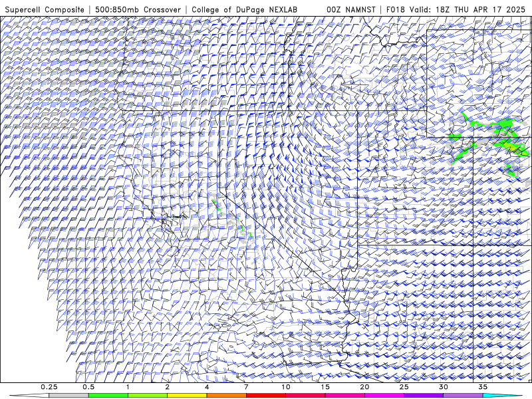Click the '0.25' colorbar scale label
Viewport: 532px width, 399px height.
coord(49,387)
